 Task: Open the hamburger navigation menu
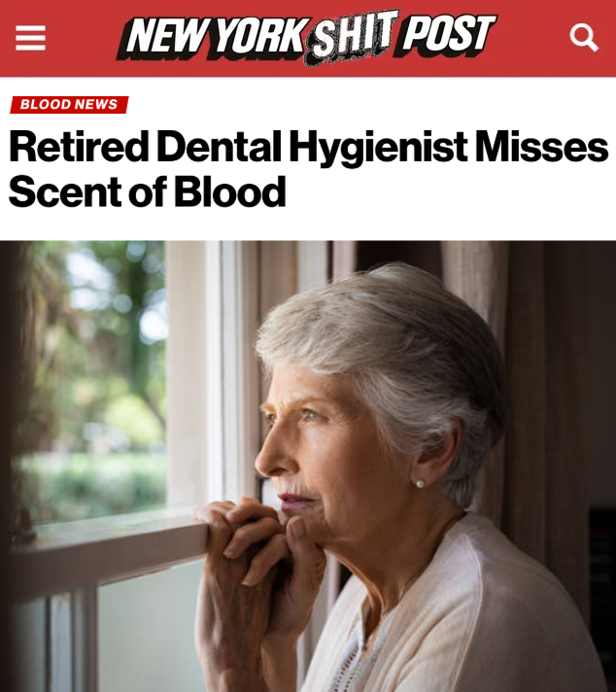point(30,38)
